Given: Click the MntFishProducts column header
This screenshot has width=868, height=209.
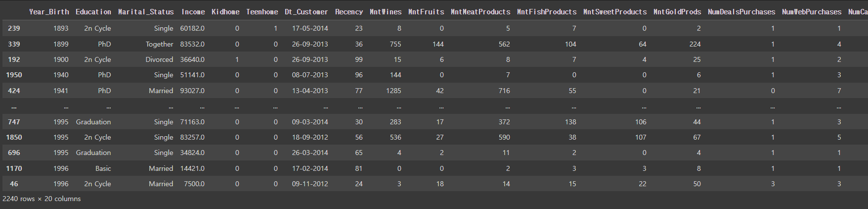Looking at the screenshot, I should (x=547, y=12).
